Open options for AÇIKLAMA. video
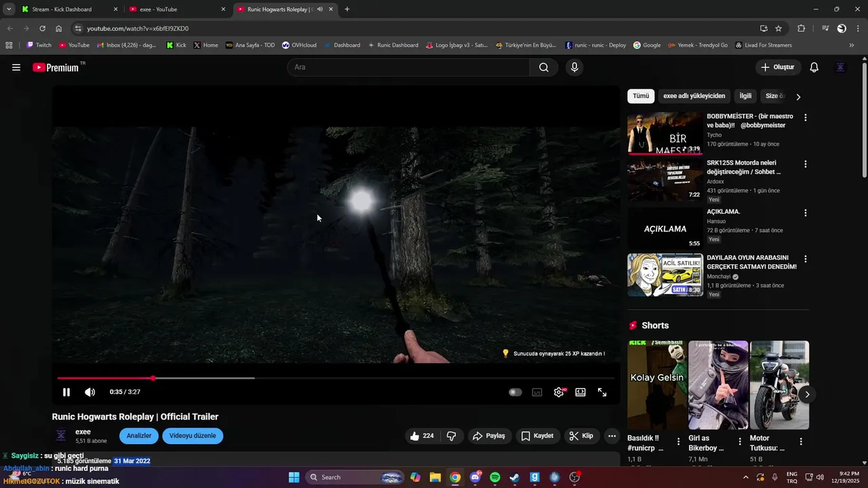Screen dimensions: 868x488 tap(806, 213)
